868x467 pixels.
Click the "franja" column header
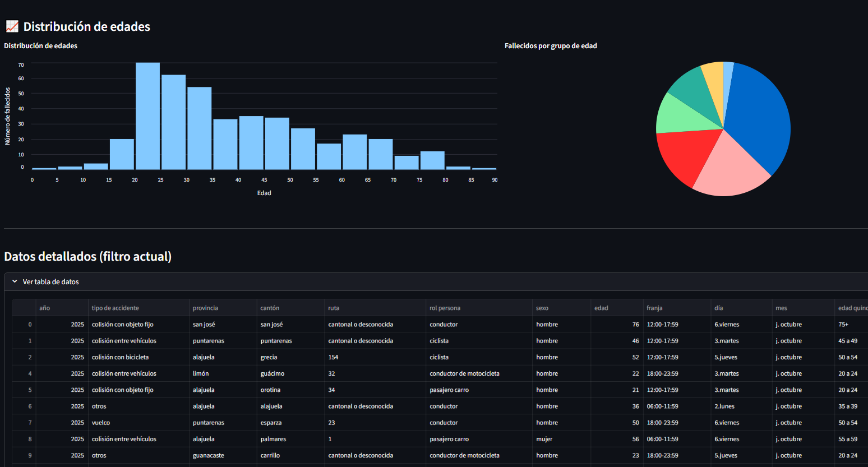coord(654,308)
